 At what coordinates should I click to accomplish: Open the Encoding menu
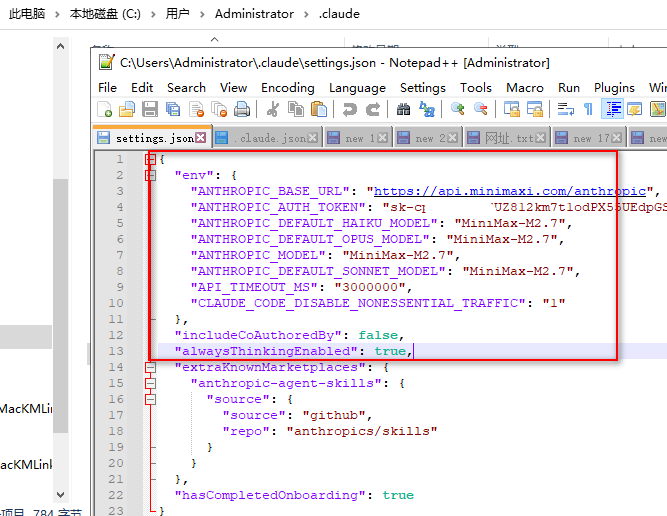288,88
